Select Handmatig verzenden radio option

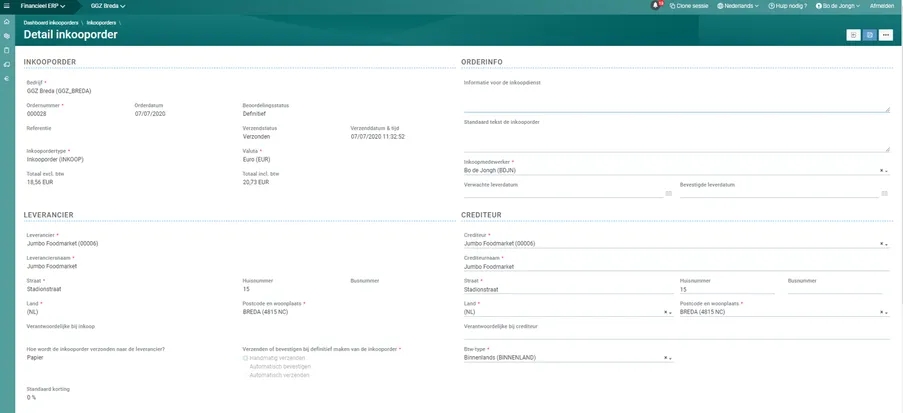245,358
